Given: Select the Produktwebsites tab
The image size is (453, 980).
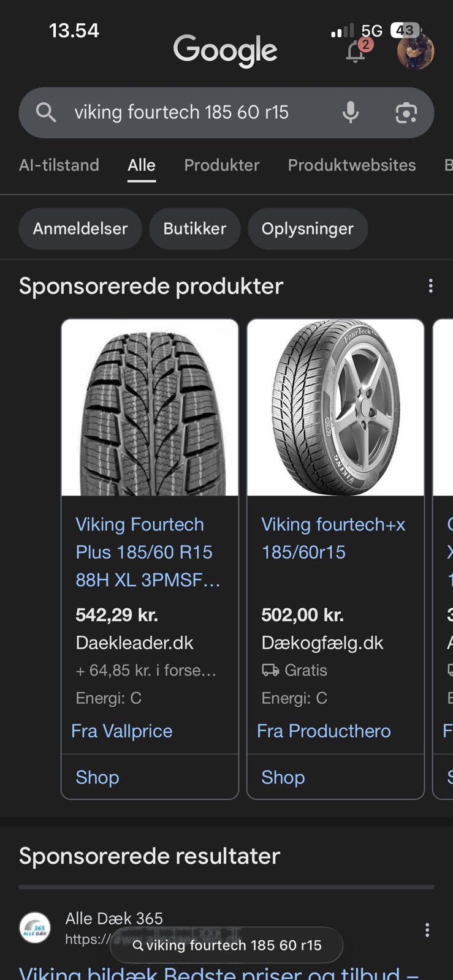Looking at the screenshot, I should tap(351, 165).
